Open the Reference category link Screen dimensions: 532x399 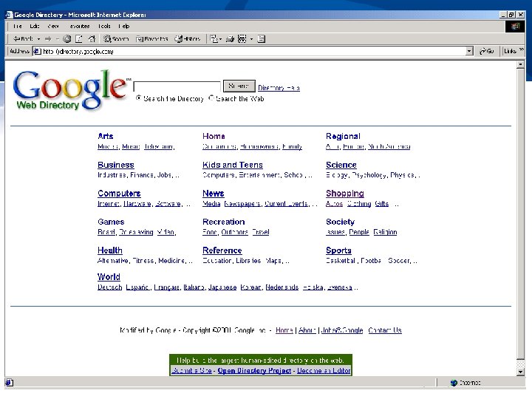click(x=222, y=250)
